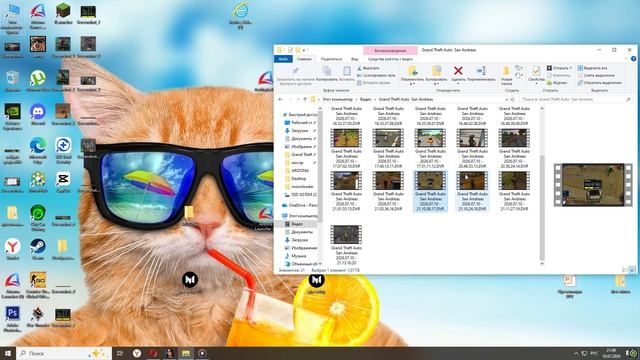Click the Windows Start button

tap(8, 353)
